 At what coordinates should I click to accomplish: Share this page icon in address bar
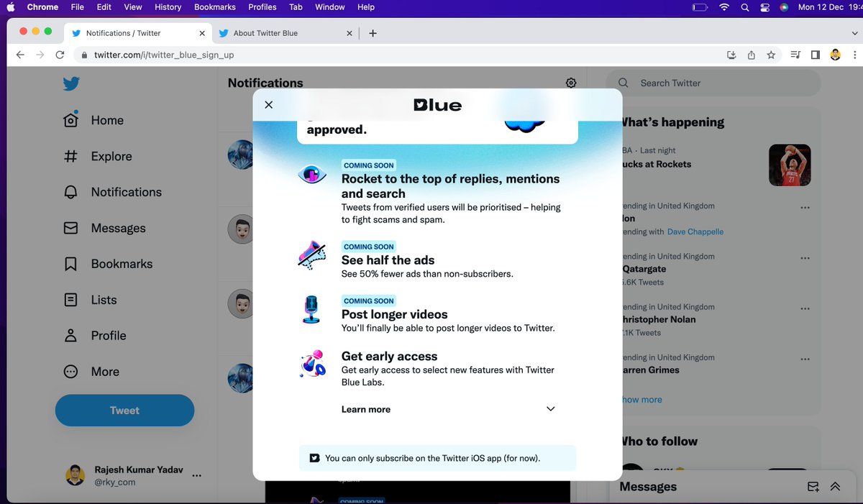tap(752, 55)
